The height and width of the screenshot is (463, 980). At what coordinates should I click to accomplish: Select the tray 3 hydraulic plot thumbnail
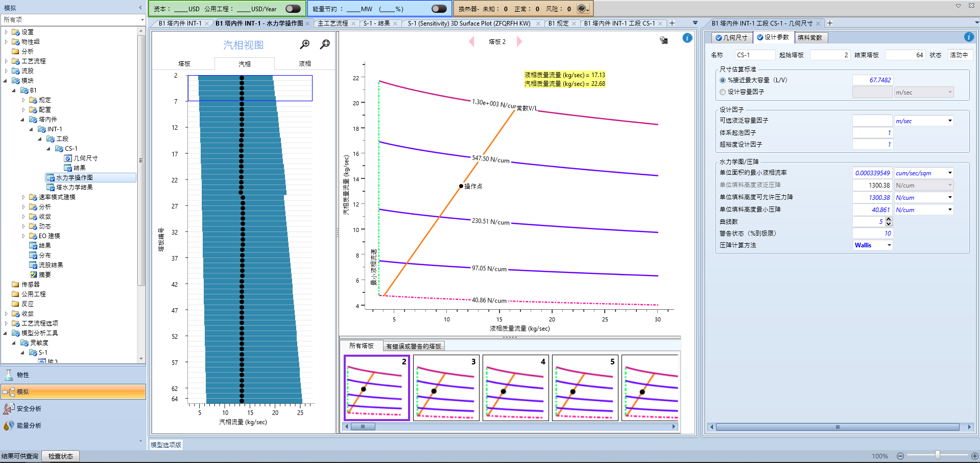[x=446, y=388]
